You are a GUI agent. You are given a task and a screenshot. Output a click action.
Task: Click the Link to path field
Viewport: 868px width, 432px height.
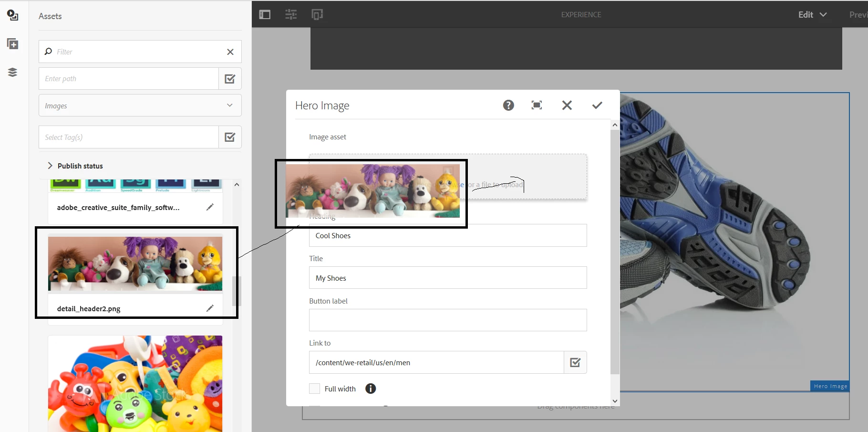coord(436,362)
